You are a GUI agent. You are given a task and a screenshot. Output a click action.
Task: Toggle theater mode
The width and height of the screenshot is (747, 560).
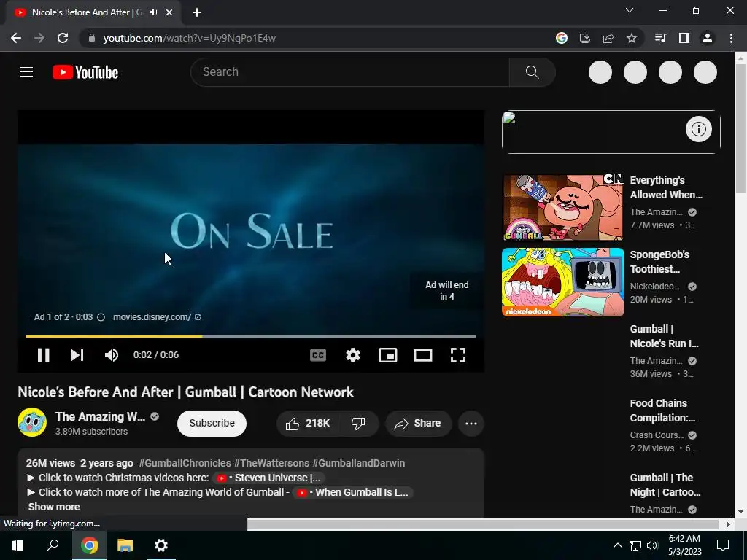pyautogui.click(x=423, y=355)
